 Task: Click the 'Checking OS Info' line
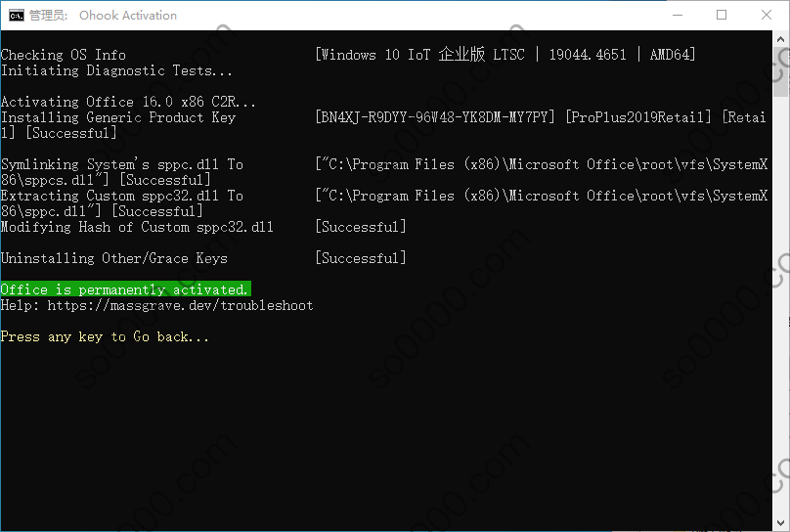(64, 55)
